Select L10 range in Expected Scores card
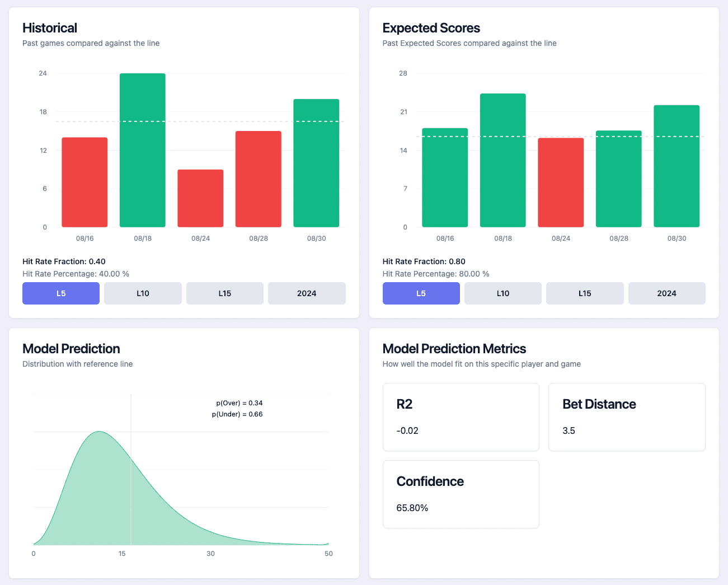The width and height of the screenshot is (728, 585). pos(503,293)
